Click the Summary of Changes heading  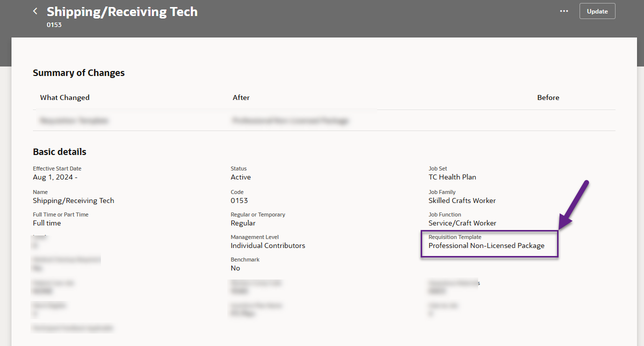click(x=79, y=73)
